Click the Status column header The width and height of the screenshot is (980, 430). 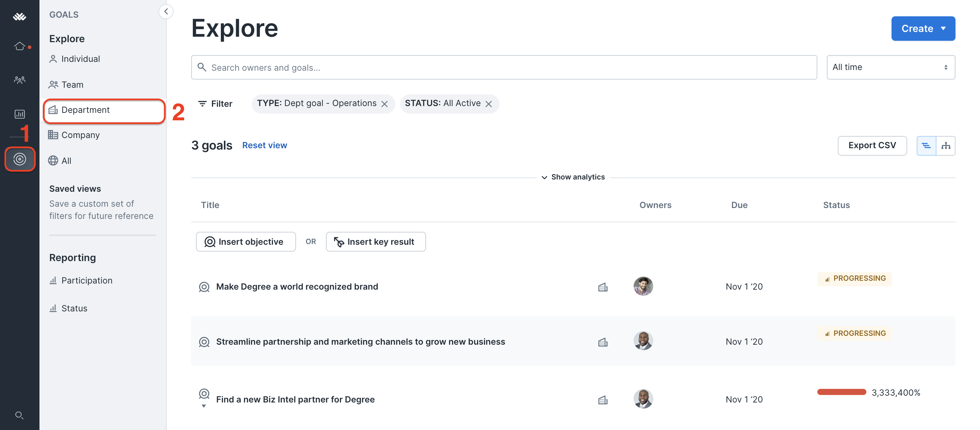(x=836, y=205)
